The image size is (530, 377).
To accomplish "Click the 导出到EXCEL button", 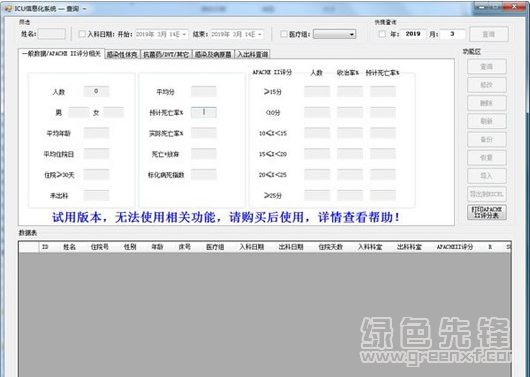I will (x=487, y=194).
